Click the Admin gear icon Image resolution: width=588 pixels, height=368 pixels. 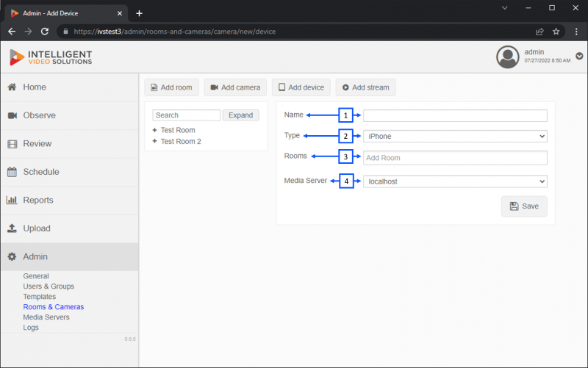[x=12, y=256]
